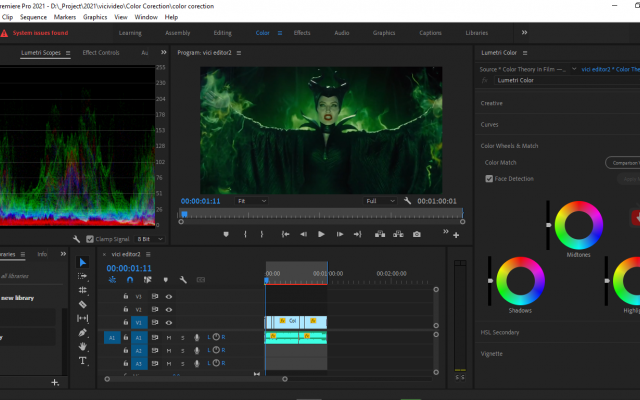This screenshot has height=400, width=640.
Task: Toggle timeline Snap magnet icon
Action: [x=130, y=280]
